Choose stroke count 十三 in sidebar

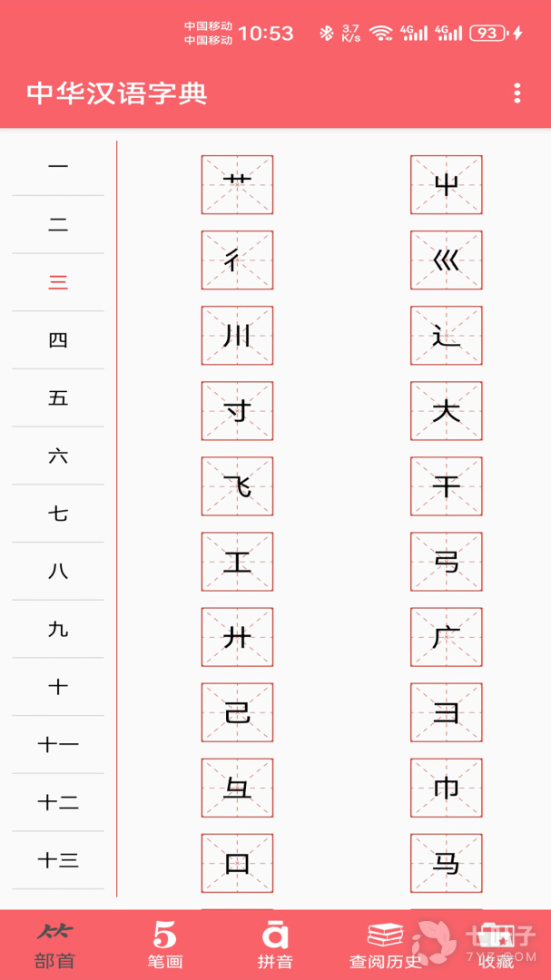tap(58, 860)
